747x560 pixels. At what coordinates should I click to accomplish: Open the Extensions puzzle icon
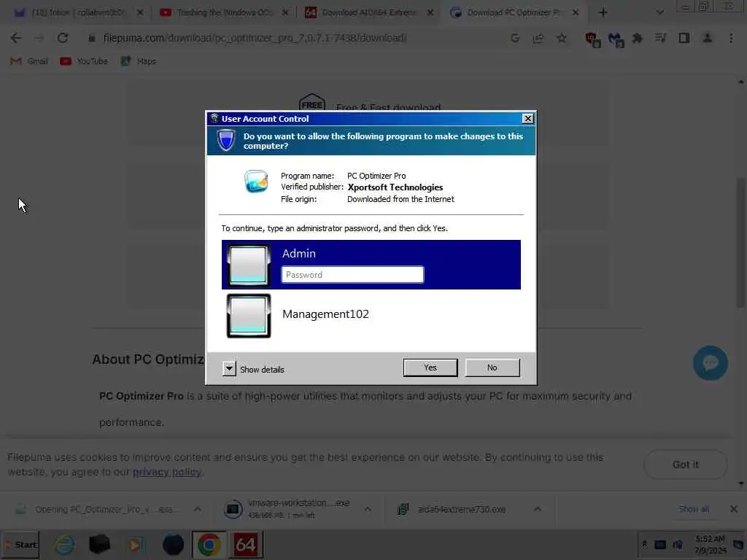click(x=638, y=38)
